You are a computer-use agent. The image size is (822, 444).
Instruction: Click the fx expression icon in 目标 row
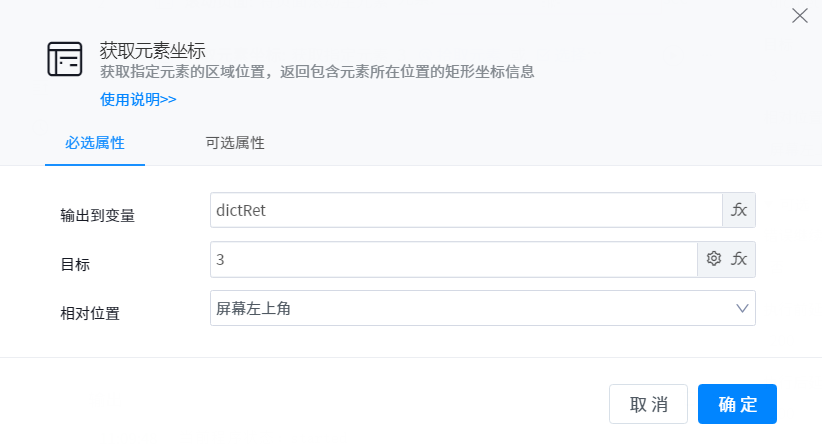pyautogui.click(x=740, y=259)
